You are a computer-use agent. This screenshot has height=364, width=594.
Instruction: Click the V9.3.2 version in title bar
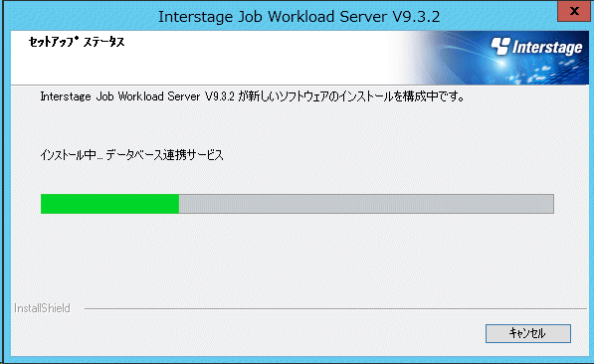416,17
